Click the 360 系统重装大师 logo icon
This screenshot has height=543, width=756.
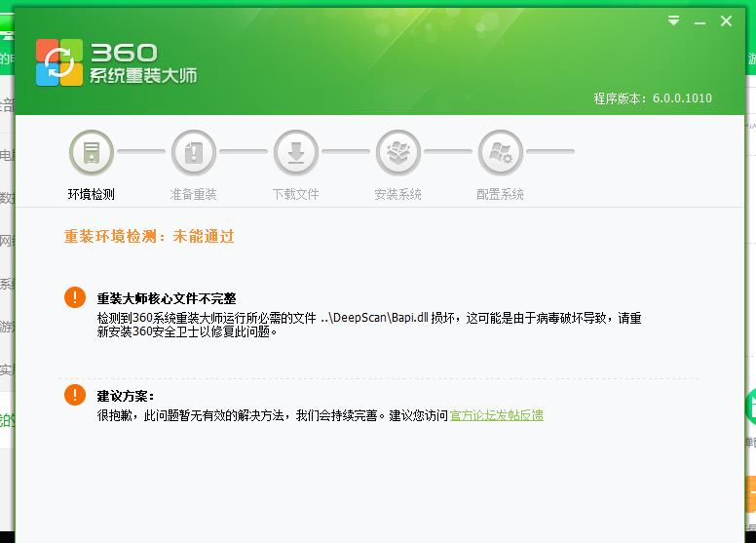[x=59, y=62]
